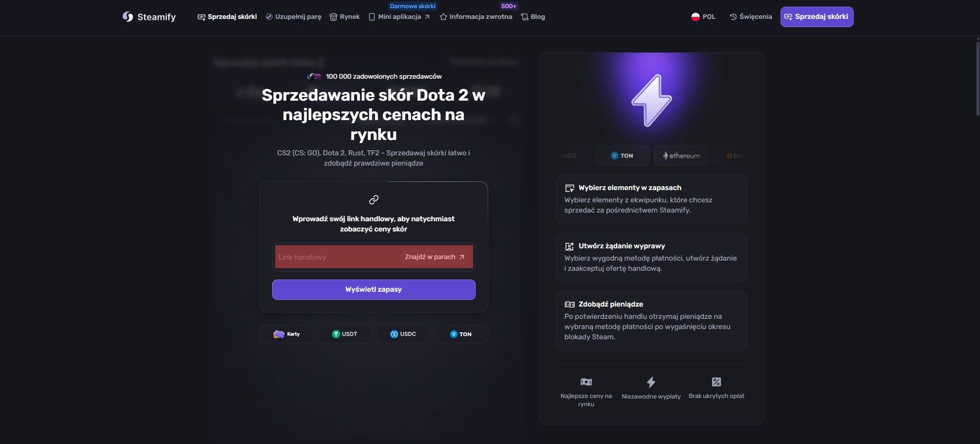Click the large lightning bolt graphic
The image size is (980, 444).
point(651,101)
